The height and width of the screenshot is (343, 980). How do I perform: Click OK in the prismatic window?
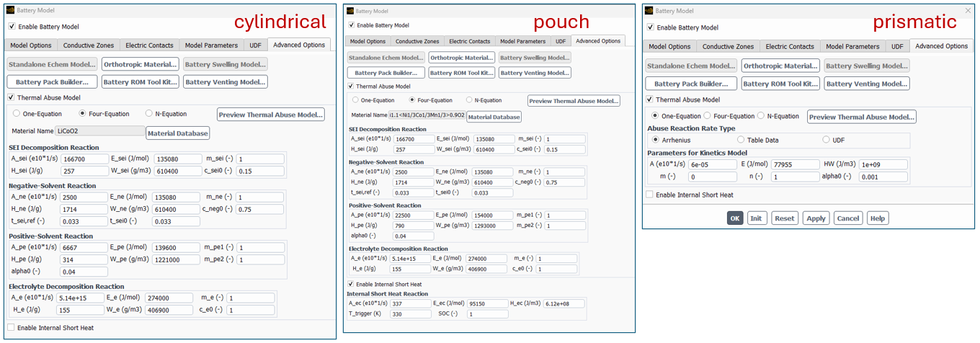pos(734,218)
